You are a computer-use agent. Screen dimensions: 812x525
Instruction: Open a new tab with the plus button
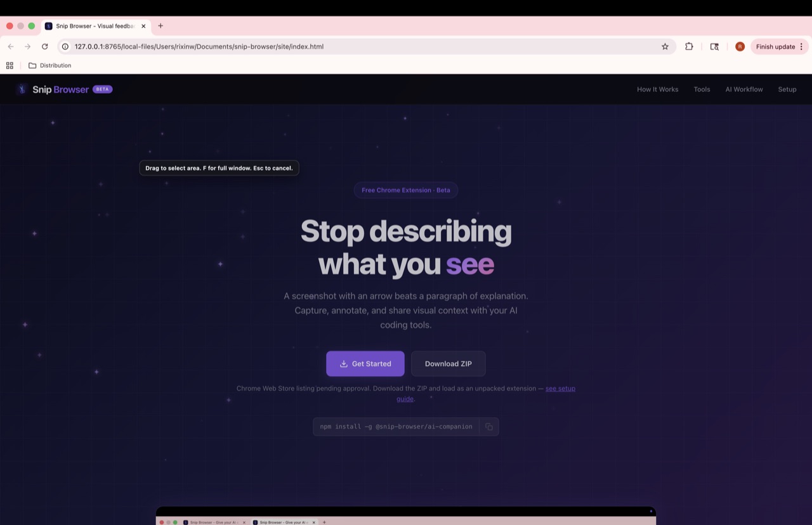[160, 26]
